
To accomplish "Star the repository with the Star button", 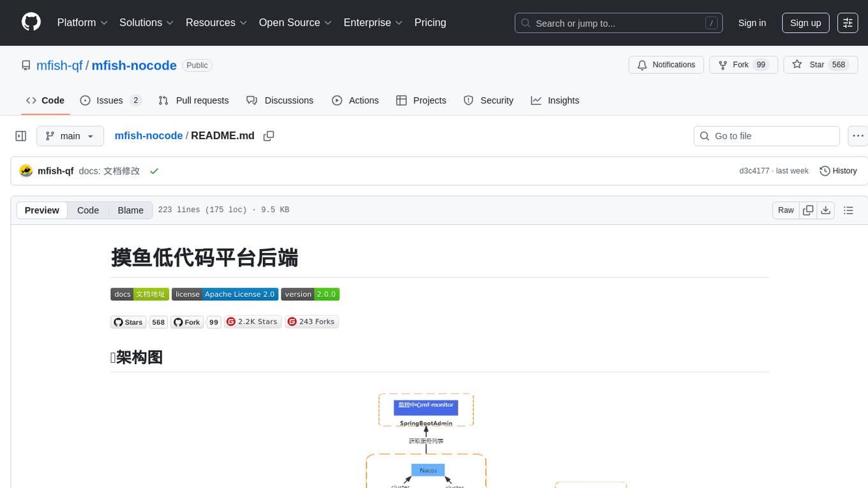I will [821, 65].
